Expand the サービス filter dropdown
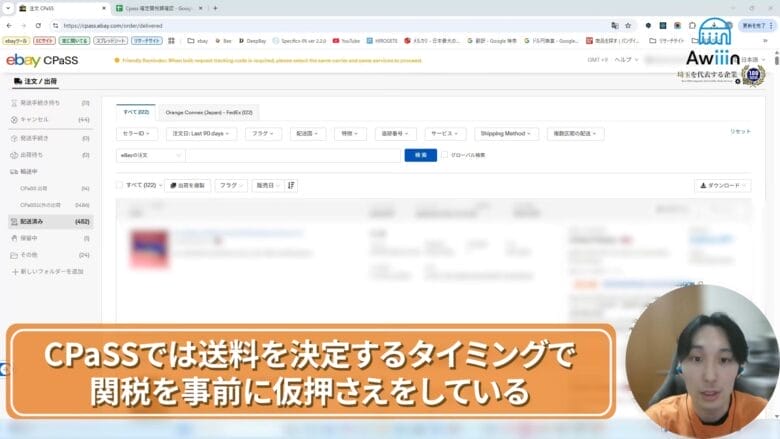 tap(445, 134)
